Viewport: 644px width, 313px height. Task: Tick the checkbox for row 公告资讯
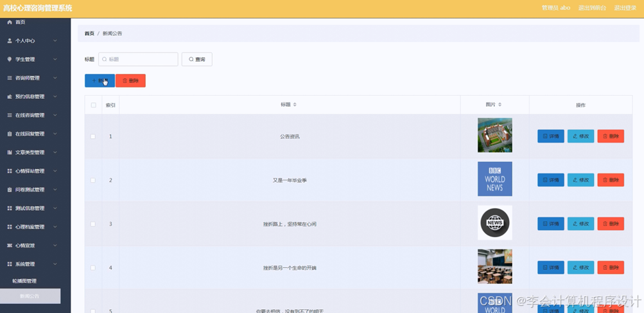(x=93, y=136)
